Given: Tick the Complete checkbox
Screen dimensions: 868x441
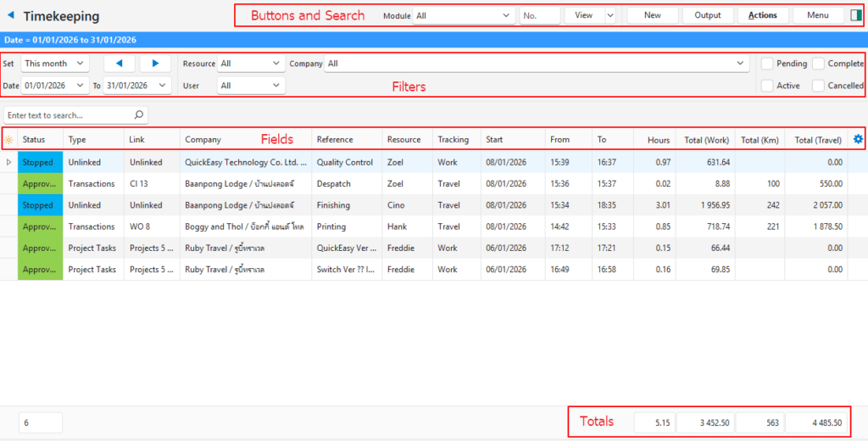Looking at the screenshot, I should (818, 64).
